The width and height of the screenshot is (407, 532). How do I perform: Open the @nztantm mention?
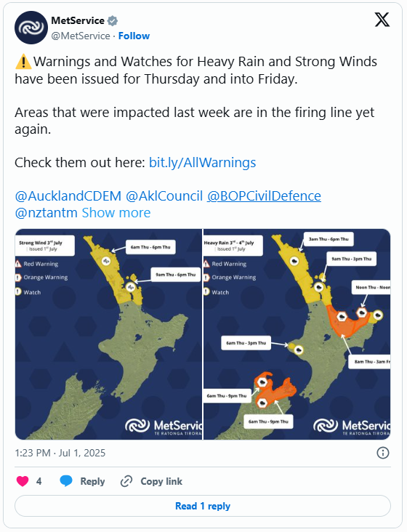(x=46, y=213)
